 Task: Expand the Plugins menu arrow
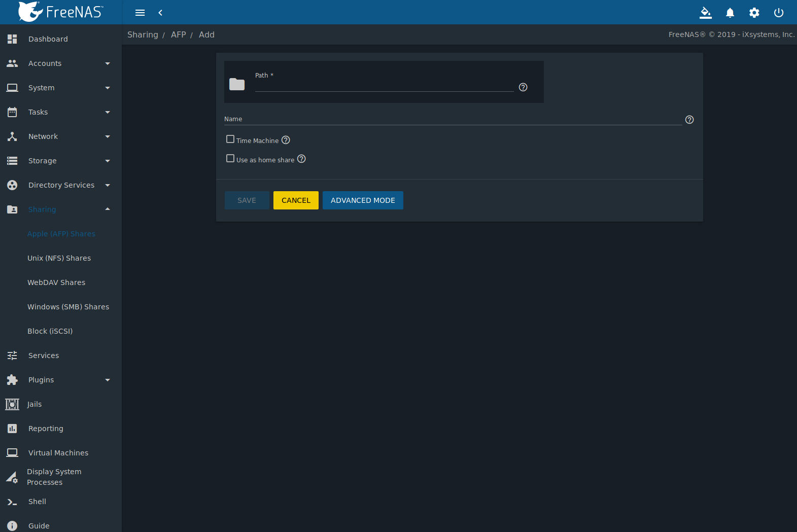pyautogui.click(x=108, y=380)
